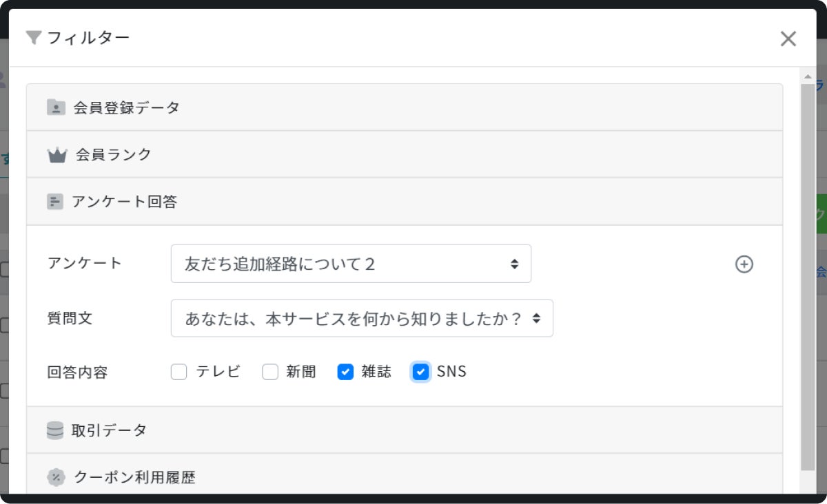Click the 会員ランク crown icon
The height and width of the screenshot is (504, 827).
57,155
